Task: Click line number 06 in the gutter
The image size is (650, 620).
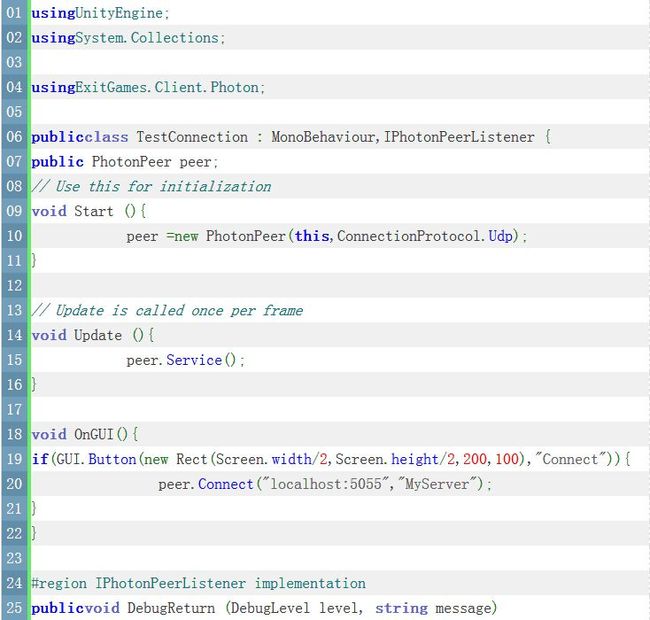Action: point(14,136)
